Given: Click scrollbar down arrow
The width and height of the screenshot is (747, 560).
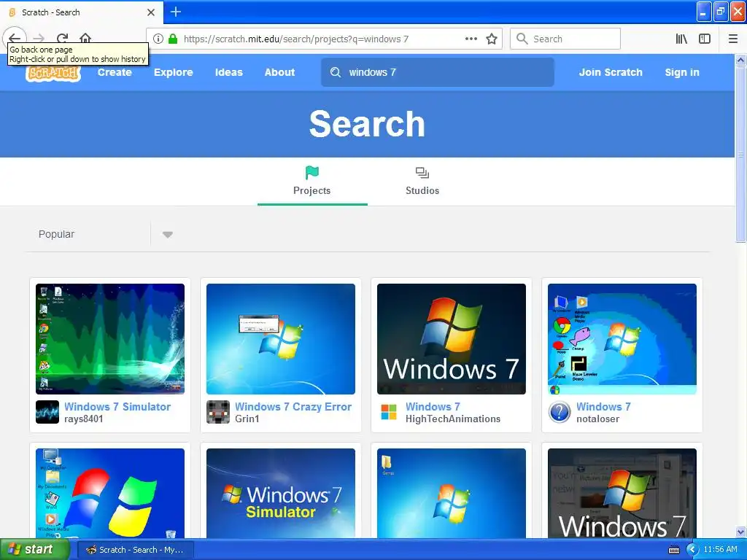Looking at the screenshot, I should tap(741, 532).
